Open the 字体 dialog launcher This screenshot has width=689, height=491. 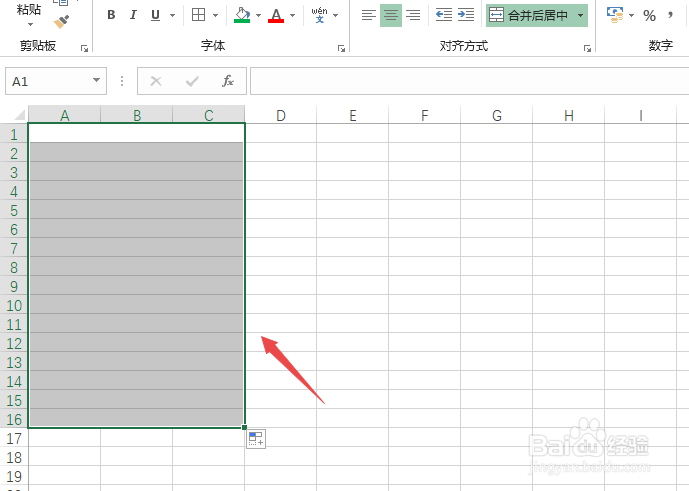click(341, 49)
